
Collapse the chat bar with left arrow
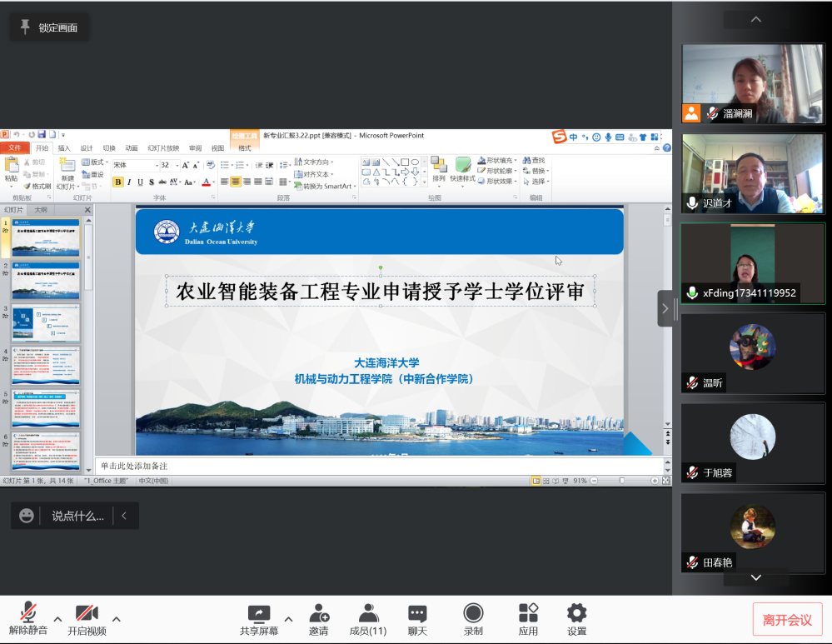124,516
